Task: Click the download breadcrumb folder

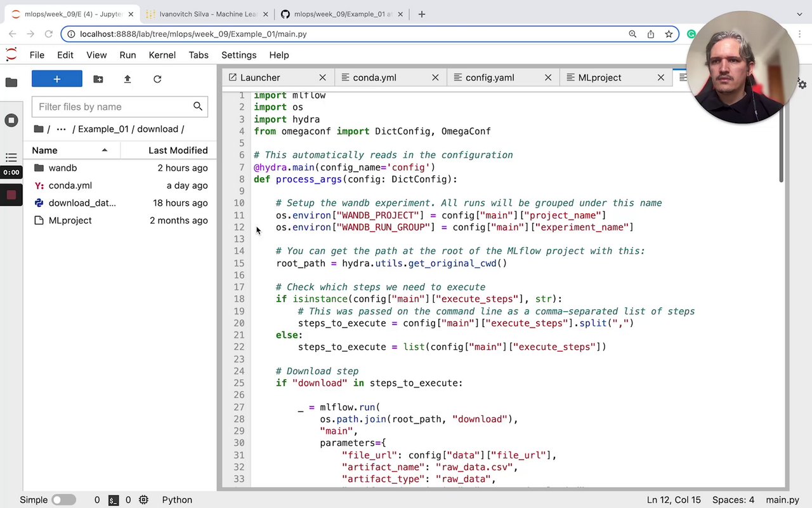Action: 158,129
